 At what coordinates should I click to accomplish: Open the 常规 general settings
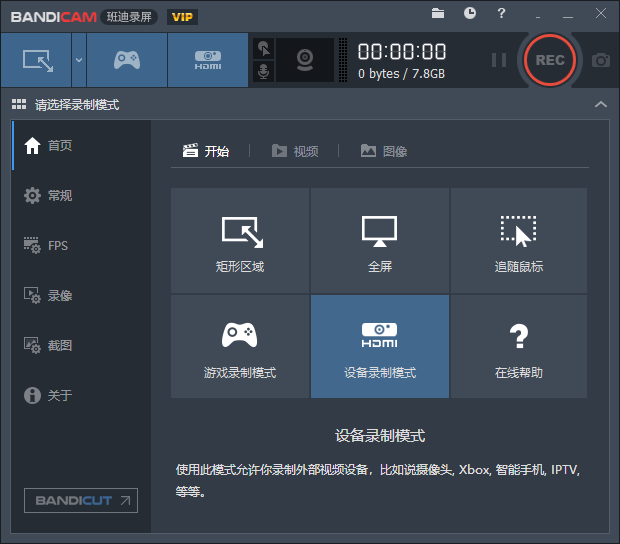coord(81,195)
